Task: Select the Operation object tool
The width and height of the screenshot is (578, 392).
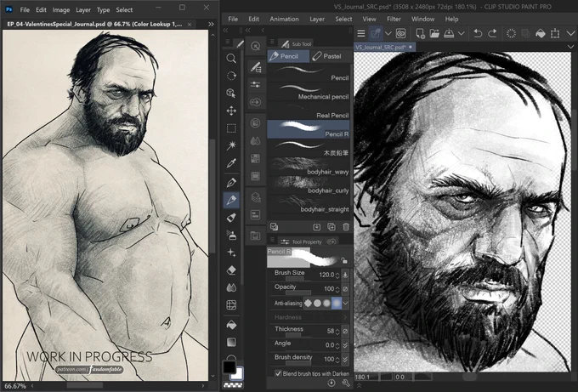Action: [231, 94]
